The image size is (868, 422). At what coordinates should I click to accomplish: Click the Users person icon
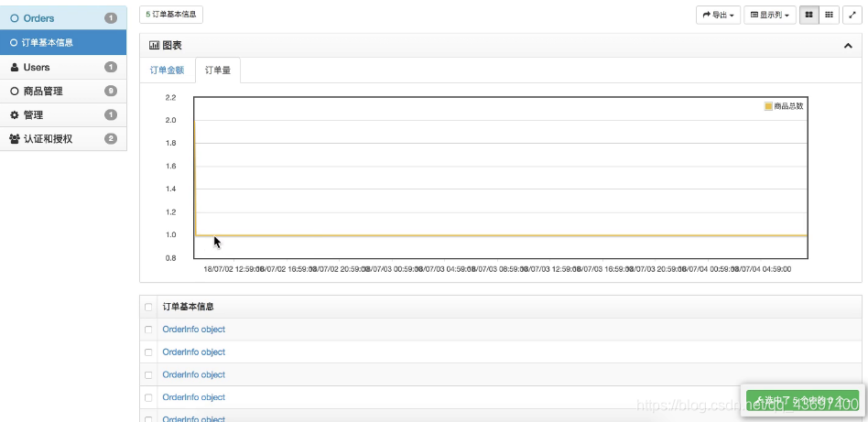pos(15,67)
